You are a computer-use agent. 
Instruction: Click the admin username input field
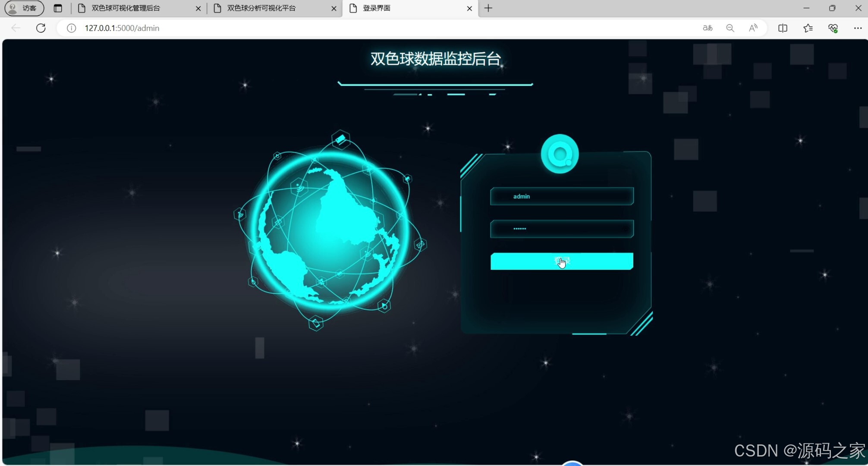(x=562, y=196)
